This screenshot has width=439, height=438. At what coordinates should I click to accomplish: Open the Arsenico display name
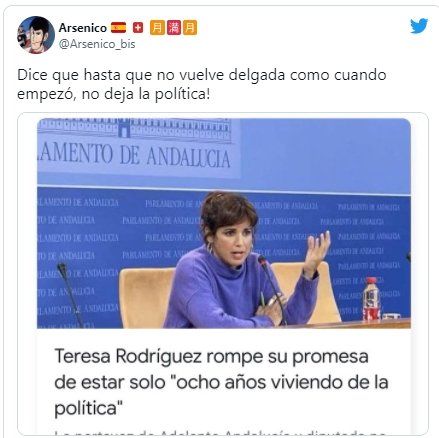[x=83, y=28]
